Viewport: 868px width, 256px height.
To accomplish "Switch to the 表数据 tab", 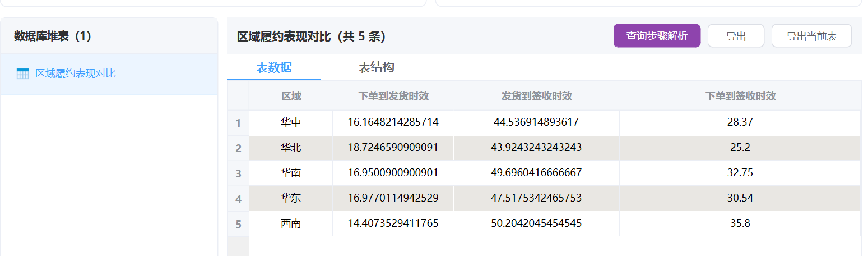I will click(273, 67).
